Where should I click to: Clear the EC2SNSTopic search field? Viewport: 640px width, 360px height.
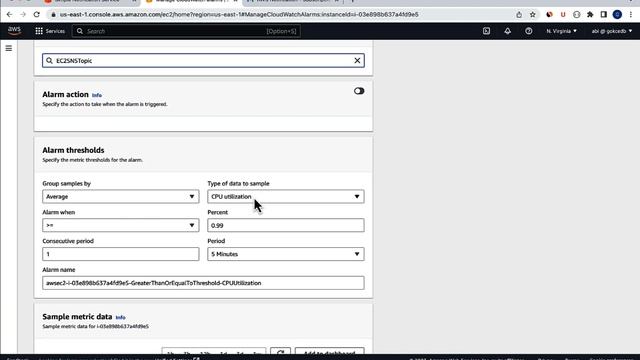click(x=357, y=60)
